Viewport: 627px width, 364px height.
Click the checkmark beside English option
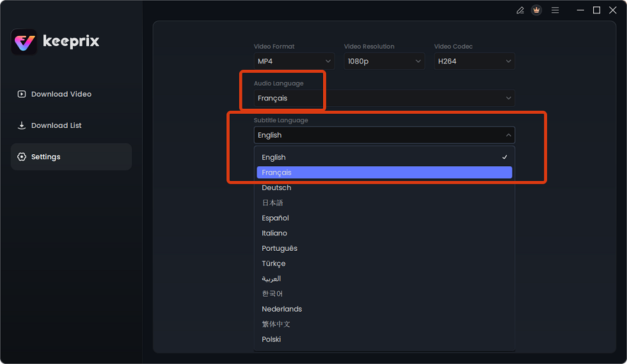tap(505, 157)
